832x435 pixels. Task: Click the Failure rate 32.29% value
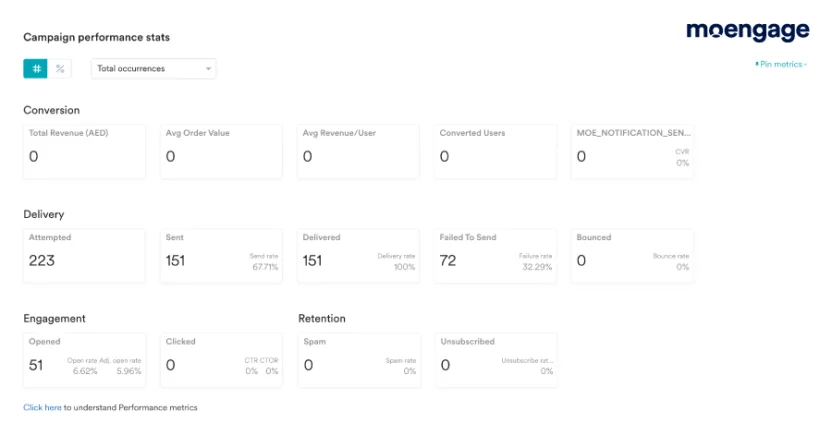[537, 267]
